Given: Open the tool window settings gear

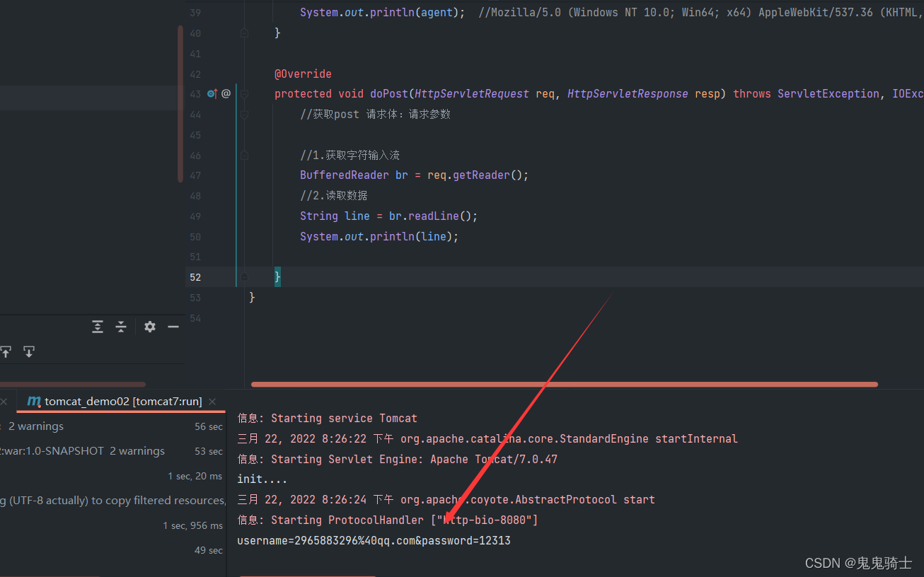Looking at the screenshot, I should pyautogui.click(x=150, y=327).
